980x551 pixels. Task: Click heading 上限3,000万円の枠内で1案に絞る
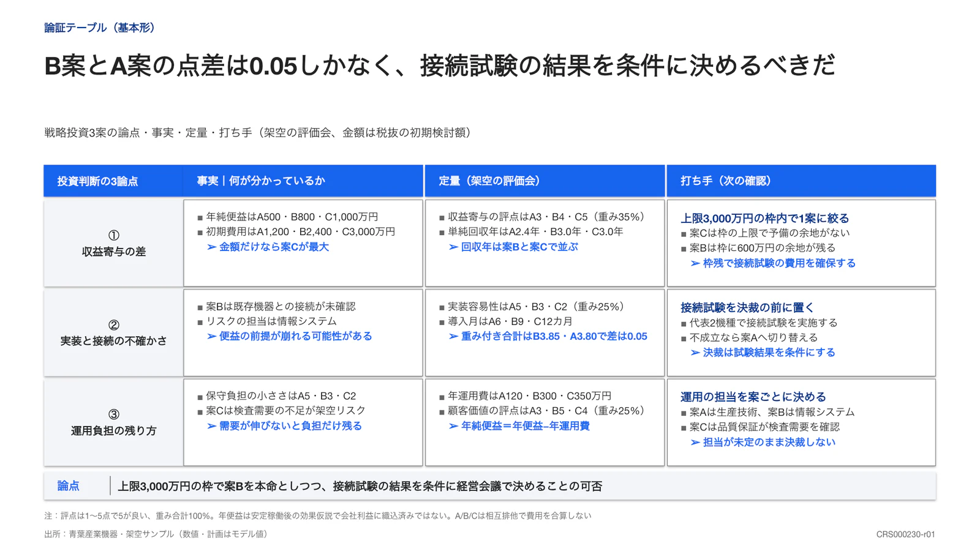765,218
